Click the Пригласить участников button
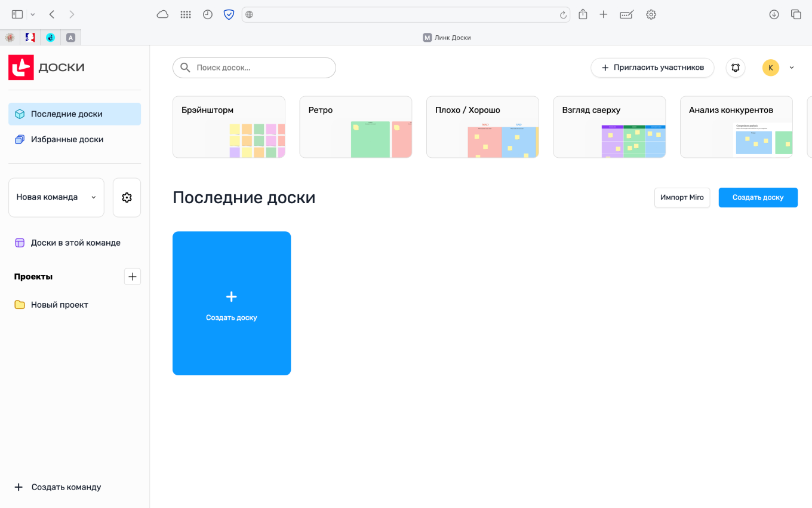 coord(652,68)
